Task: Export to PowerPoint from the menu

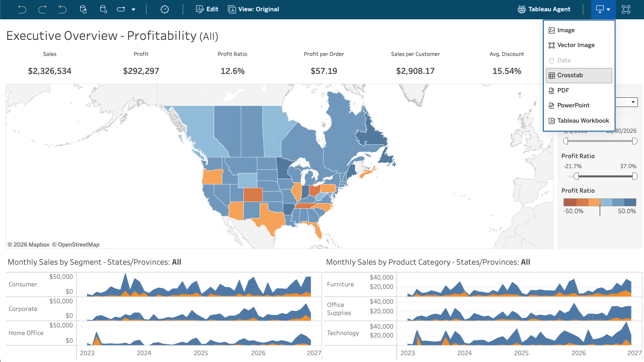Action: tap(579, 105)
